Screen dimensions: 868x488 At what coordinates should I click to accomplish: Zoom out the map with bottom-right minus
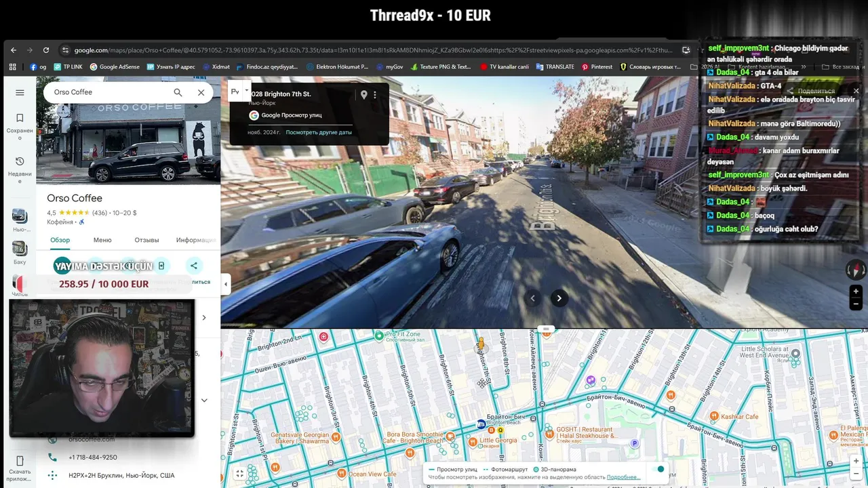856,474
